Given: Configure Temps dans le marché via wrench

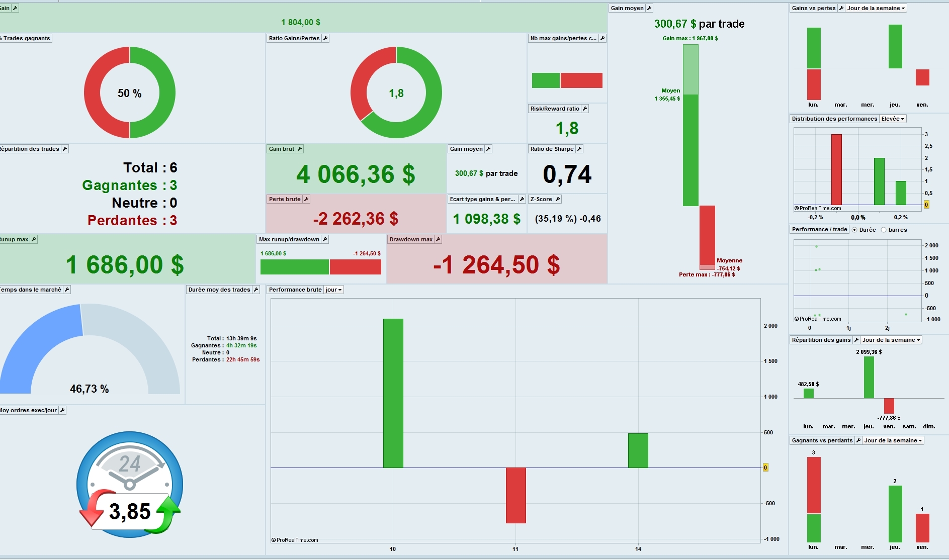Looking at the screenshot, I should [67, 290].
